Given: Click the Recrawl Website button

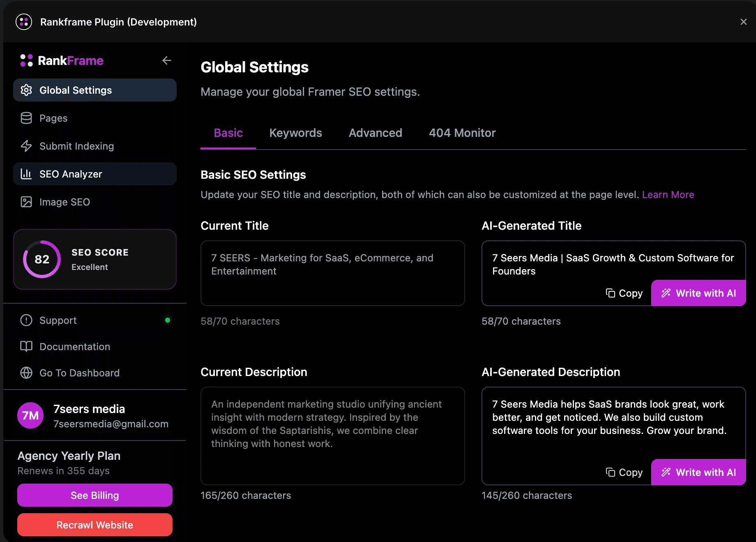Looking at the screenshot, I should click(94, 525).
